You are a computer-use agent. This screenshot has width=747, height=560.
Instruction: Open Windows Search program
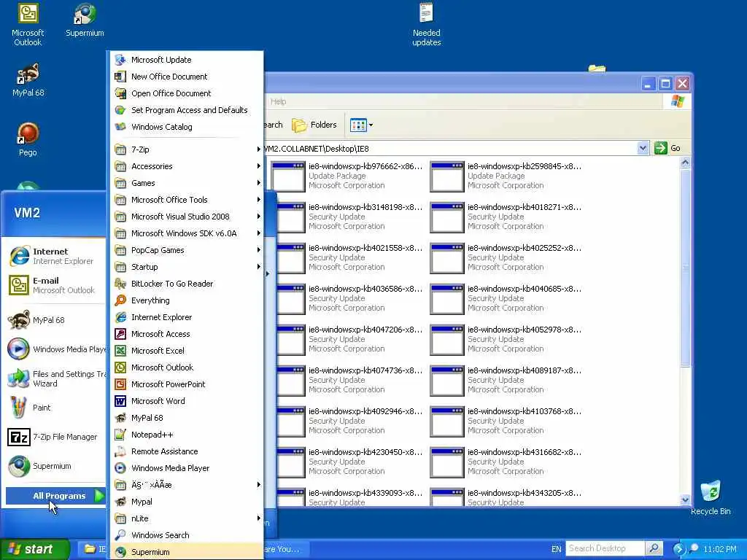click(x=187, y=535)
